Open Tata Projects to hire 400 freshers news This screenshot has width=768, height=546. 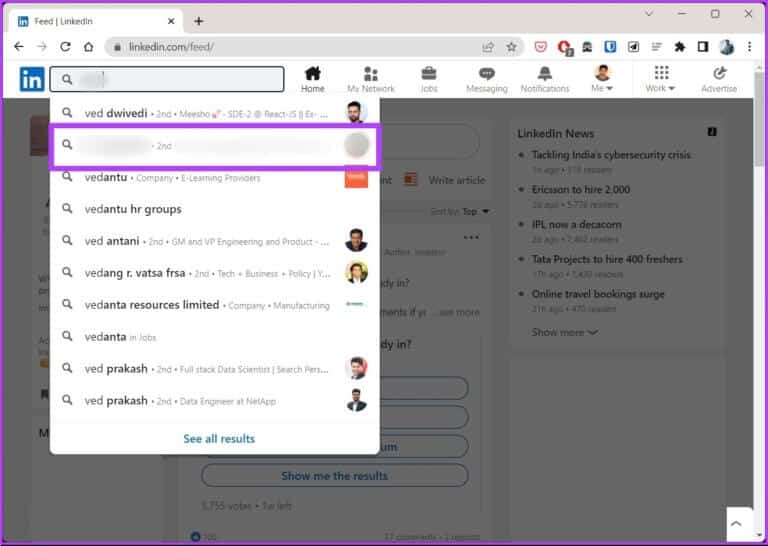(x=607, y=259)
